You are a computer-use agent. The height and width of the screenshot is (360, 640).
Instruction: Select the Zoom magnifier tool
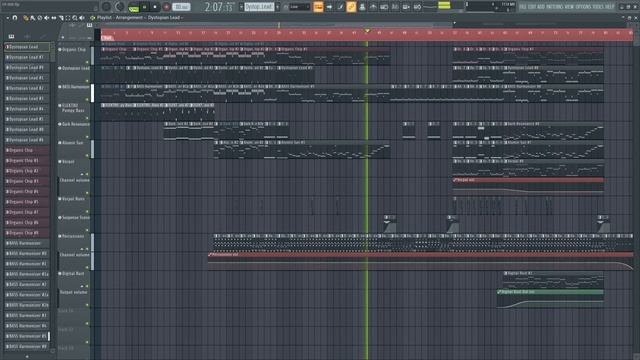coord(75,18)
